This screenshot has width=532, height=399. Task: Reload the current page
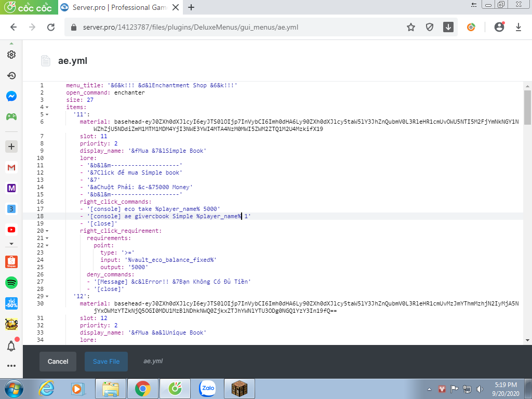tap(50, 28)
